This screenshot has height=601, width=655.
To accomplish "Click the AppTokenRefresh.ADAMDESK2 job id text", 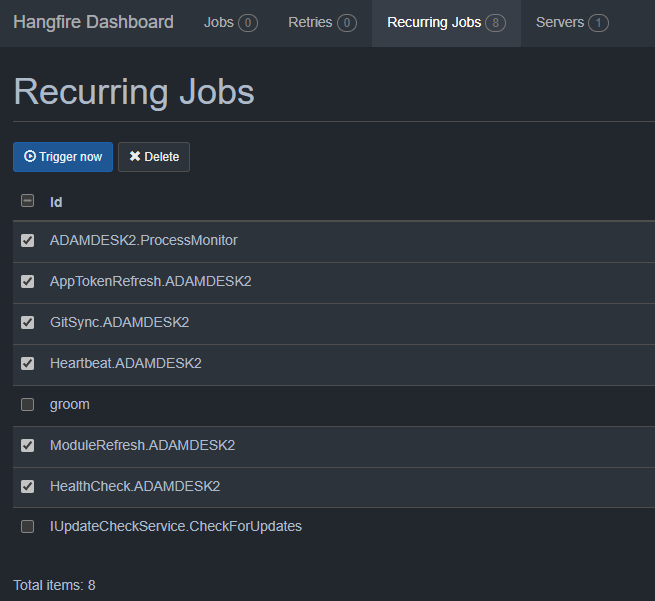I will (x=151, y=281).
